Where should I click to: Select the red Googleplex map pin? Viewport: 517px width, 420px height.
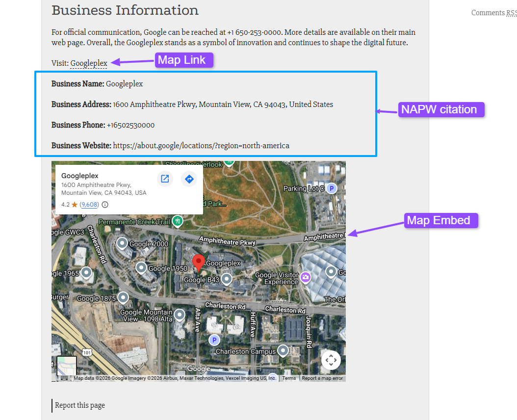coord(199,262)
